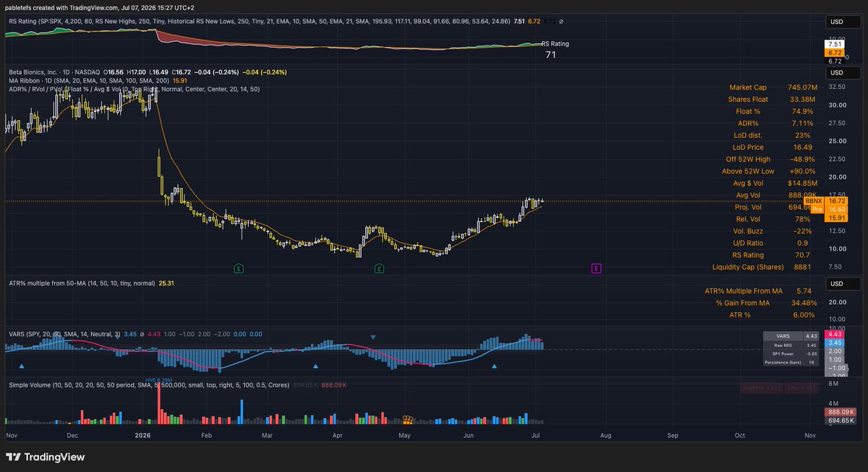Click the Rel. Vol 78% row

(x=773, y=219)
